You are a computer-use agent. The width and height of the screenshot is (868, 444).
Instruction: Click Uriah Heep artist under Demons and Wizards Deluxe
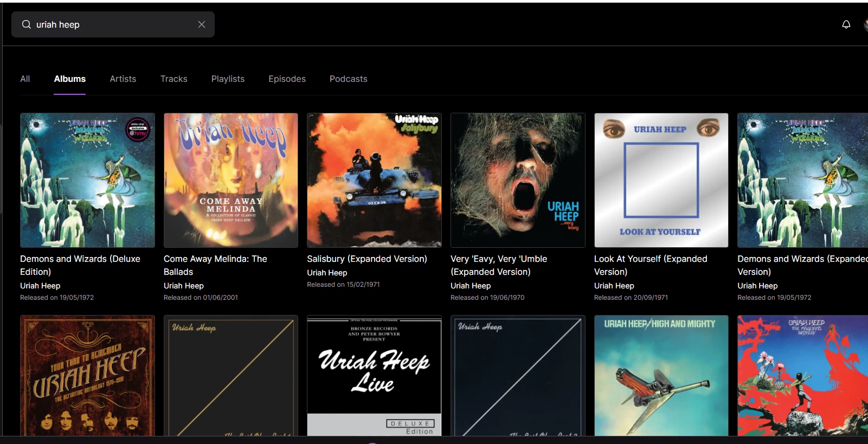point(40,286)
